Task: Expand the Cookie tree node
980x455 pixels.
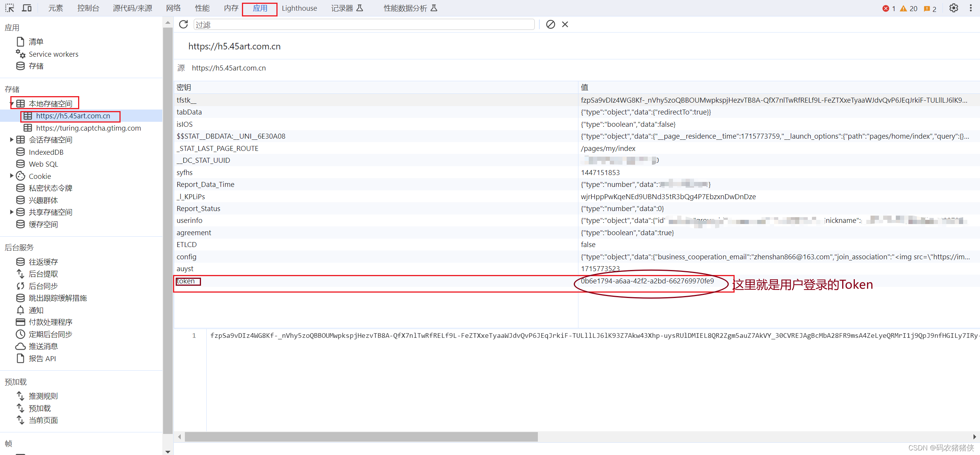Action: point(12,176)
